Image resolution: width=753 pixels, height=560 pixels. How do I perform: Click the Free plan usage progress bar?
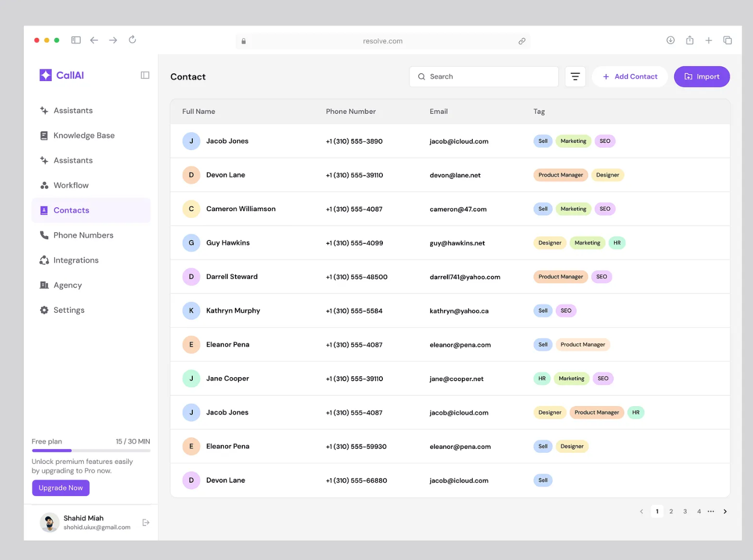point(91,451)
